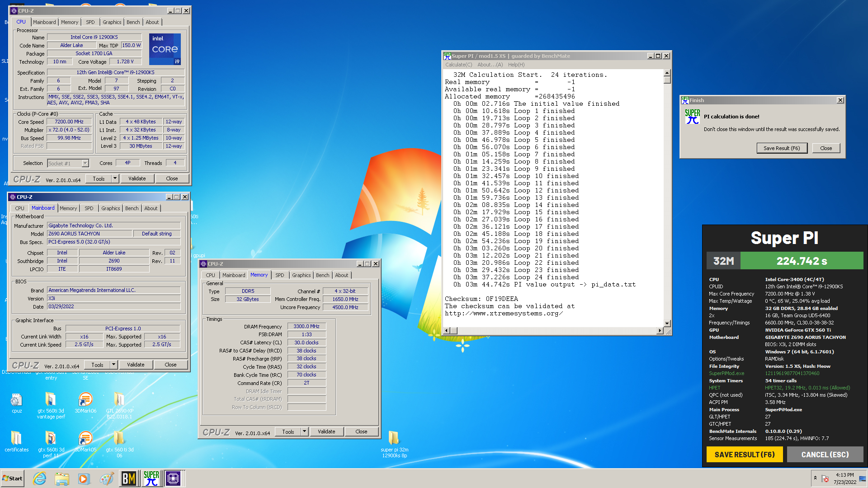Image resolution: width=868 pixels, height=488 pixels.
Task: Switch to BenchMate taskbar button
Action: [x=129, y=479]
